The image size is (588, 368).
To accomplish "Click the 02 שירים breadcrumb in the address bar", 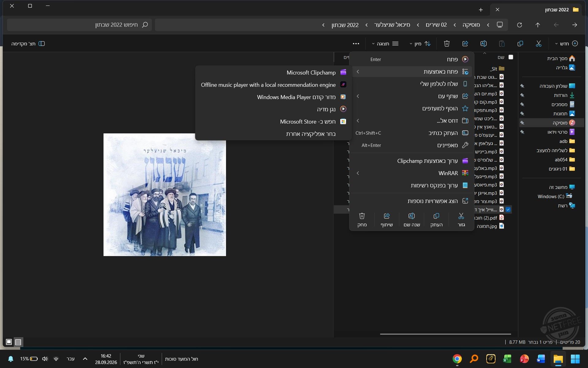I will pos(436,25).
